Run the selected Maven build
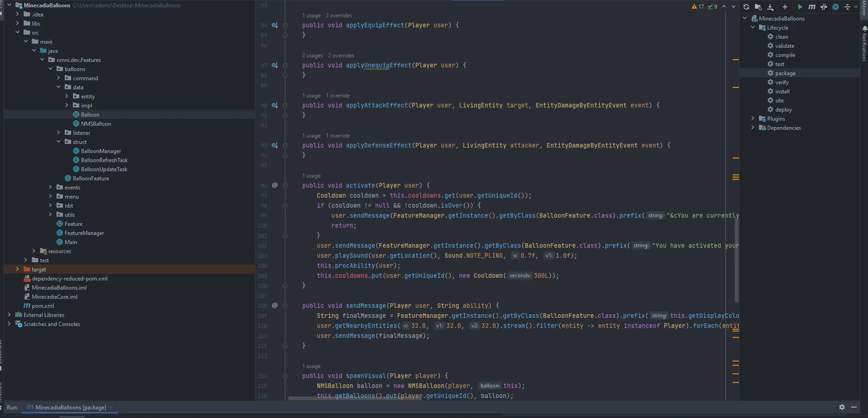Viewport: 868px width, 418px height. [800, 7]
